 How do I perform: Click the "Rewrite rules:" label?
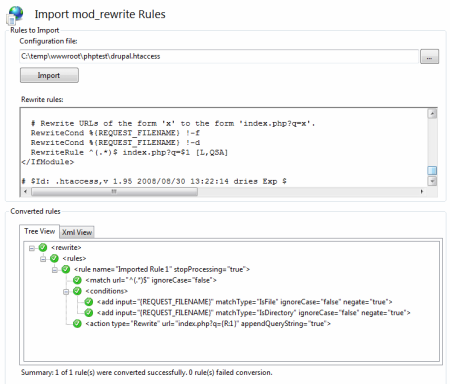point(42,100)
